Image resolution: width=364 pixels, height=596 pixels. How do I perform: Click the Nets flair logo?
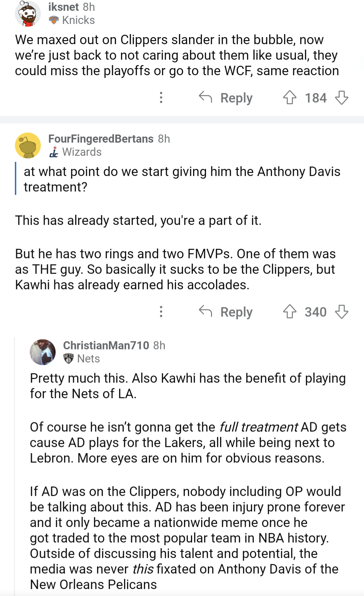(x=69, y=358)
